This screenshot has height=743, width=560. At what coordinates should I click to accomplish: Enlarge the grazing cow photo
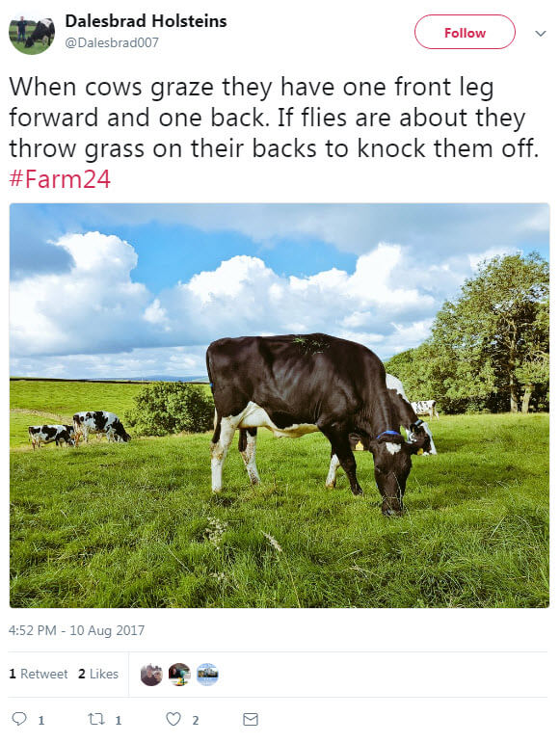[280, 406]
